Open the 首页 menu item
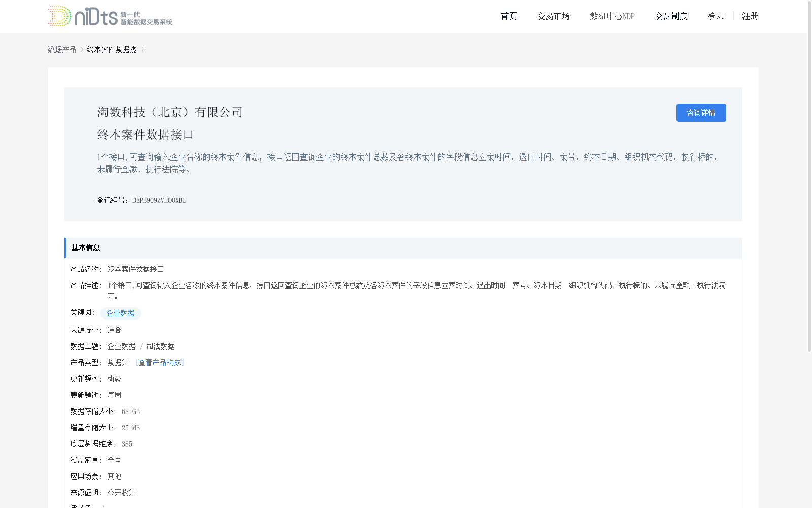Viewport: 812px width, 508px height. tap(509, 16)
